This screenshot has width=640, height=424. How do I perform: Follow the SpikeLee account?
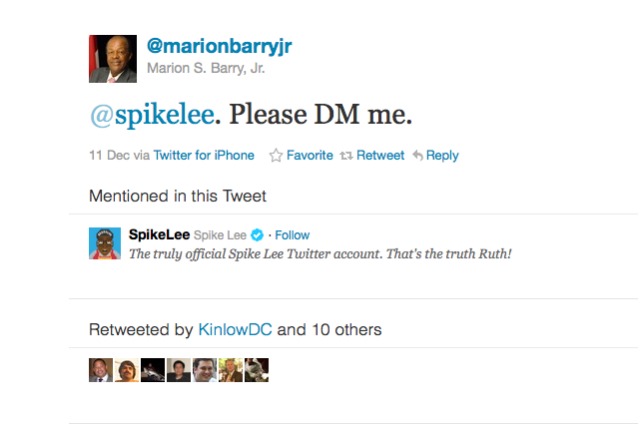click(x=292, y=235)
